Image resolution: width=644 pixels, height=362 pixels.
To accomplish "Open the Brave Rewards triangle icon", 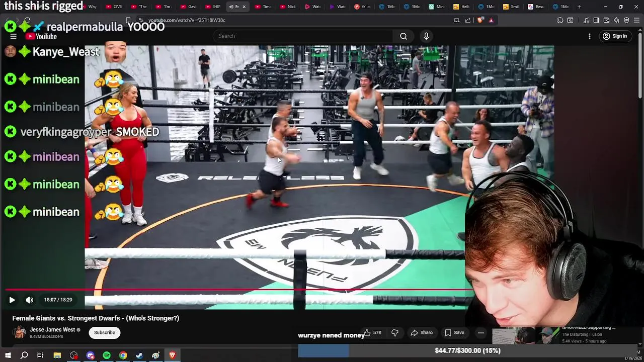I will (x=491, y=20).
